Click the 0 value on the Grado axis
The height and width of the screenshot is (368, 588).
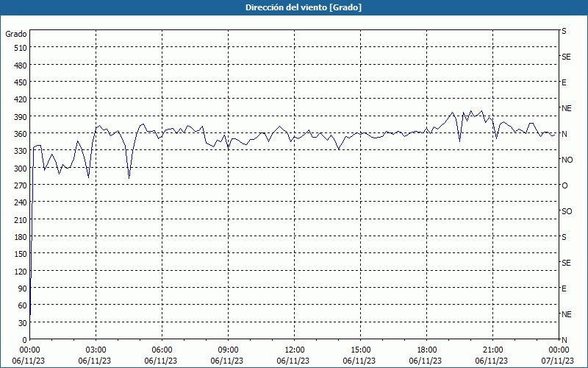(x=25, y=340)
